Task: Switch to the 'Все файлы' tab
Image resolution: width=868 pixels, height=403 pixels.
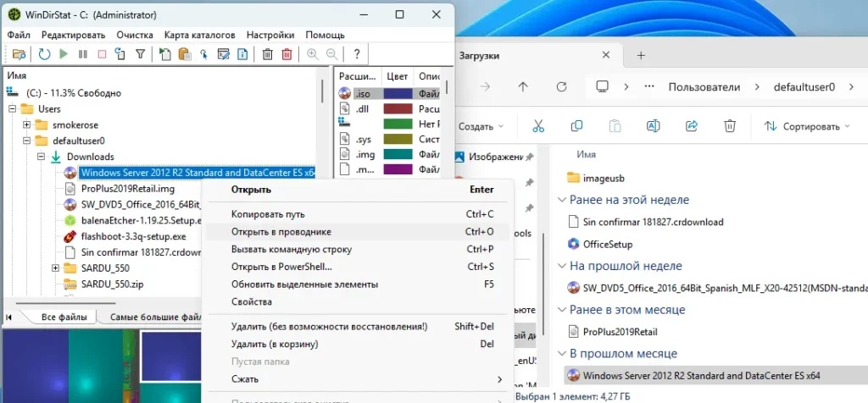Action: click(x=64, y=317)
